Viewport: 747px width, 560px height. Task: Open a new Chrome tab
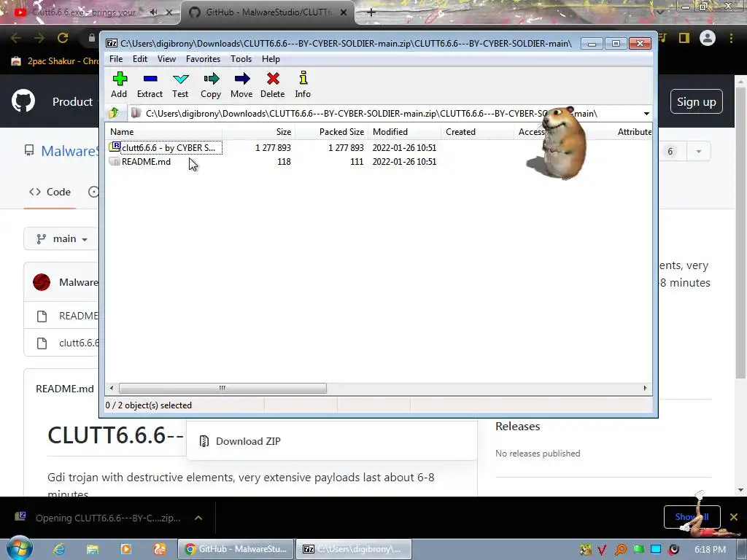click(x=371, y=12)
